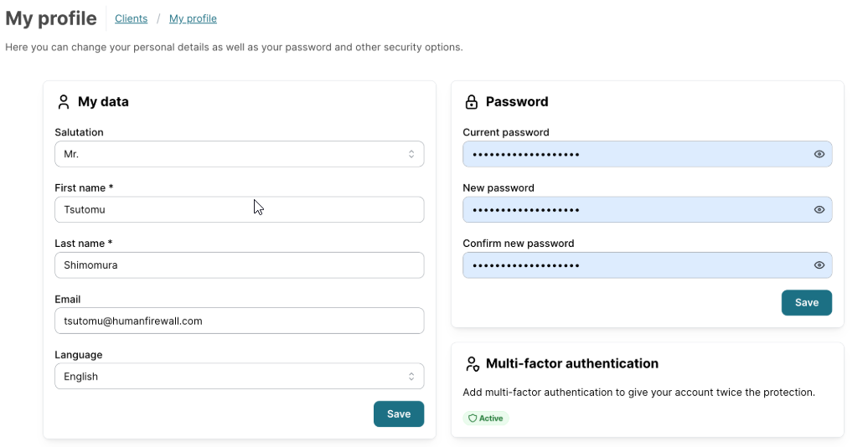Open the Salutation dropdown
This screenshot has height=447, width=868.
click(x=239, y=154)
